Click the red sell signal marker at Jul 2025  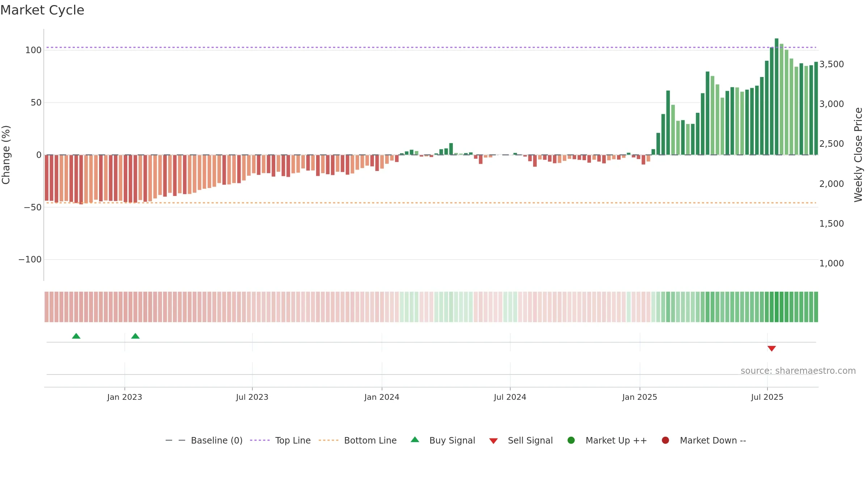pyautogui.click(x=771, y=348)
